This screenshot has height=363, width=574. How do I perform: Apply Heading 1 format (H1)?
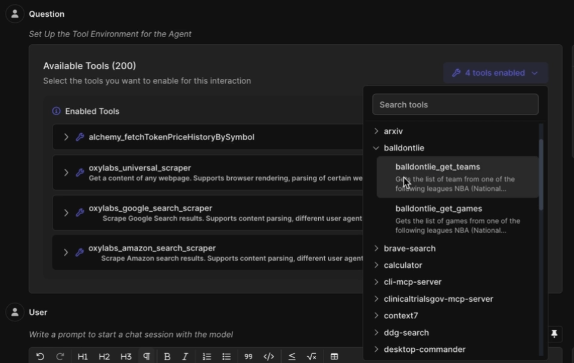tap(82, 356)
